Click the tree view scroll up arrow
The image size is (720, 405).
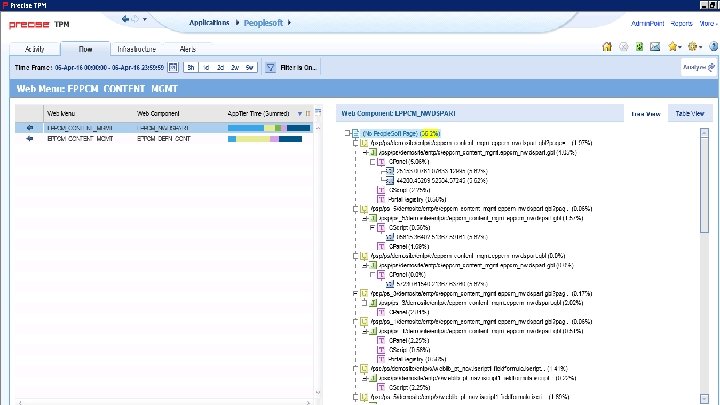pos(704,133)
